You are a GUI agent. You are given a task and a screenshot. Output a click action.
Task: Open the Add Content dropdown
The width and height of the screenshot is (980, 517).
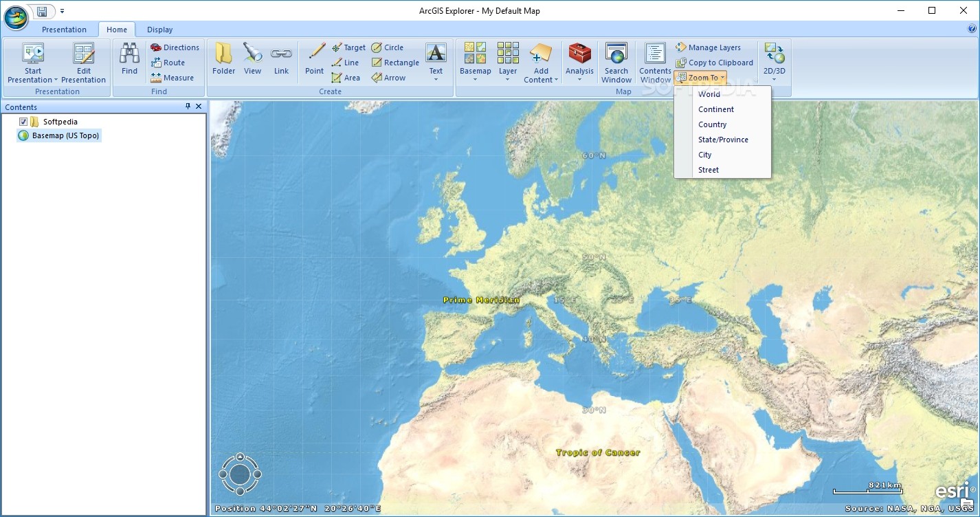[556, 80]
